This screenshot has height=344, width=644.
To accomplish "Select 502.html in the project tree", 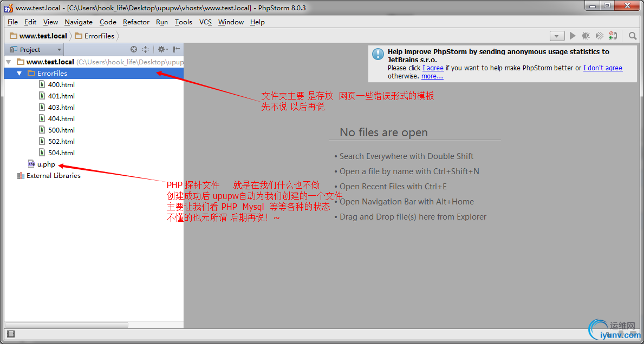I will coord(61,142).
